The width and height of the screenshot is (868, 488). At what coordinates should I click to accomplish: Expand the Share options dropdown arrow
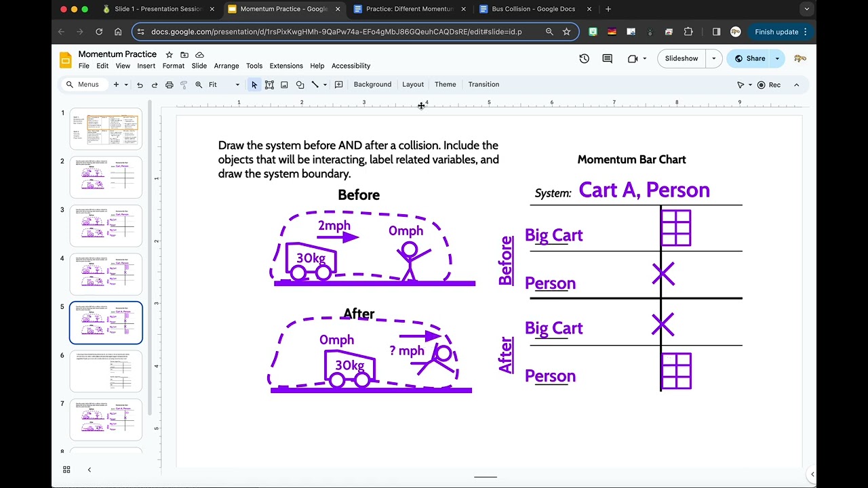tap(777, 59)
